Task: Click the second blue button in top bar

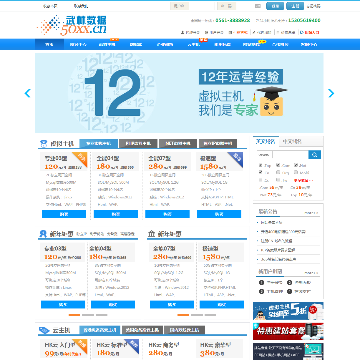Action: click(x=295, y=6)
